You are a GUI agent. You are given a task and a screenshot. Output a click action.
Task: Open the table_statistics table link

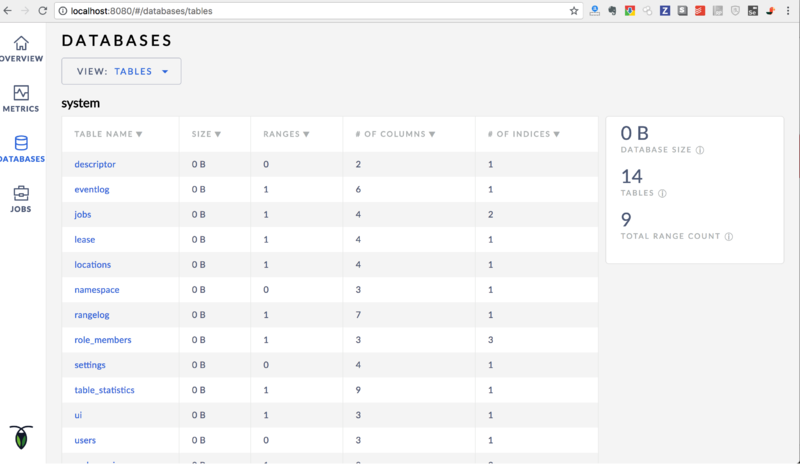pyautogui.click(x=104, y=390)
